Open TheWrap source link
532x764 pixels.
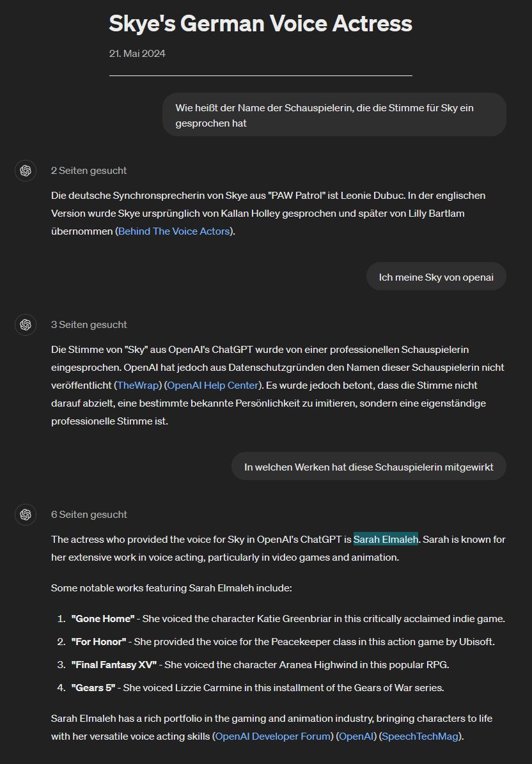click(138, 386)
